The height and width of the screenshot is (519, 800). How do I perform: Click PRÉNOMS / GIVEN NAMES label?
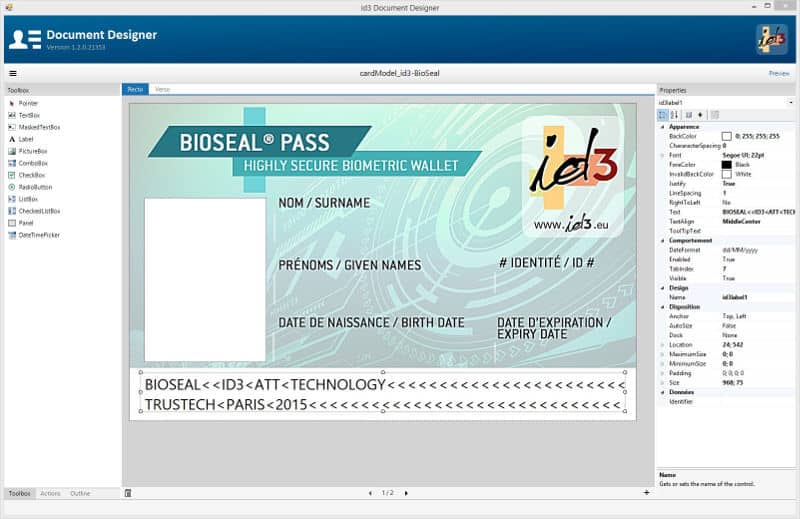pyautogui.click(x=350, y=265)
